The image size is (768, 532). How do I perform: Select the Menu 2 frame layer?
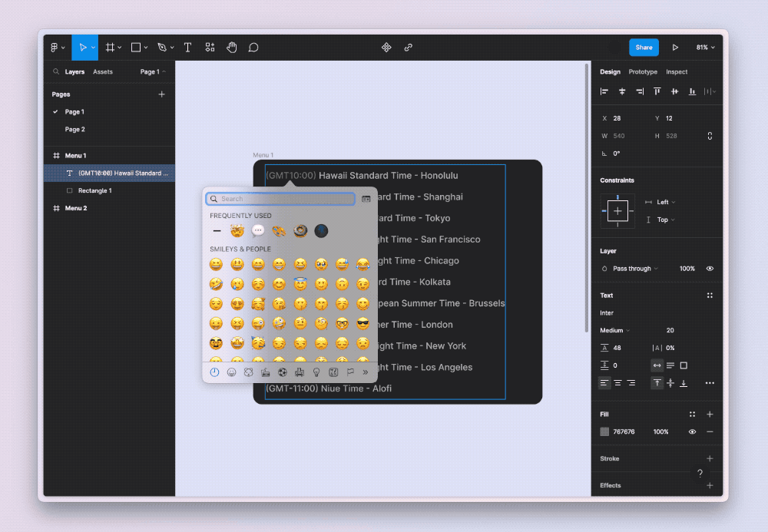pos(109,208)
